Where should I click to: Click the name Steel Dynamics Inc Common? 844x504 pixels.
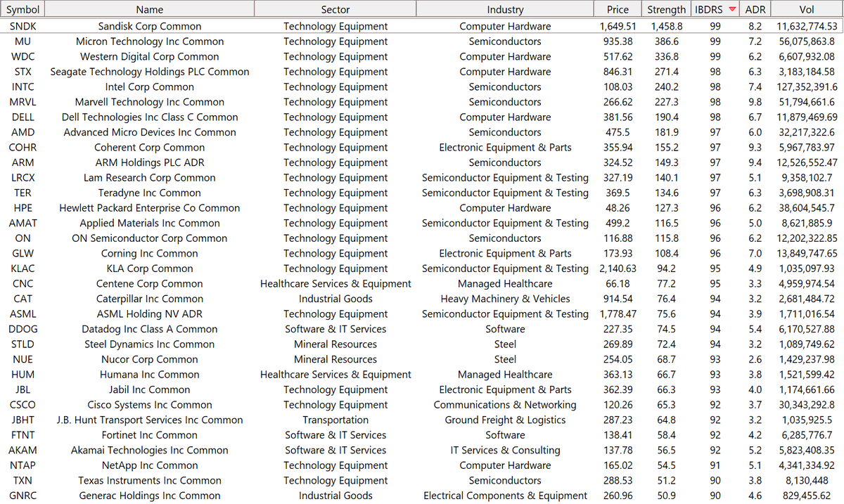tap(150, 344)
